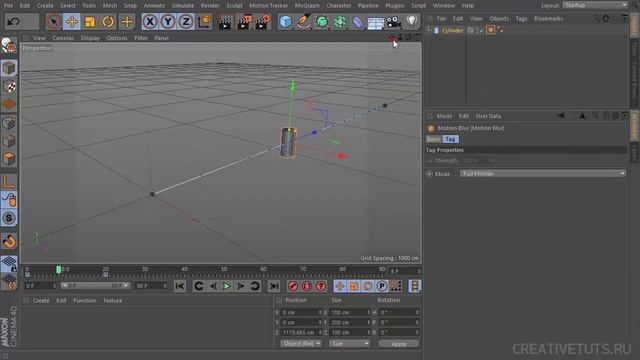Click end frame field 90 F

point(151,286)
